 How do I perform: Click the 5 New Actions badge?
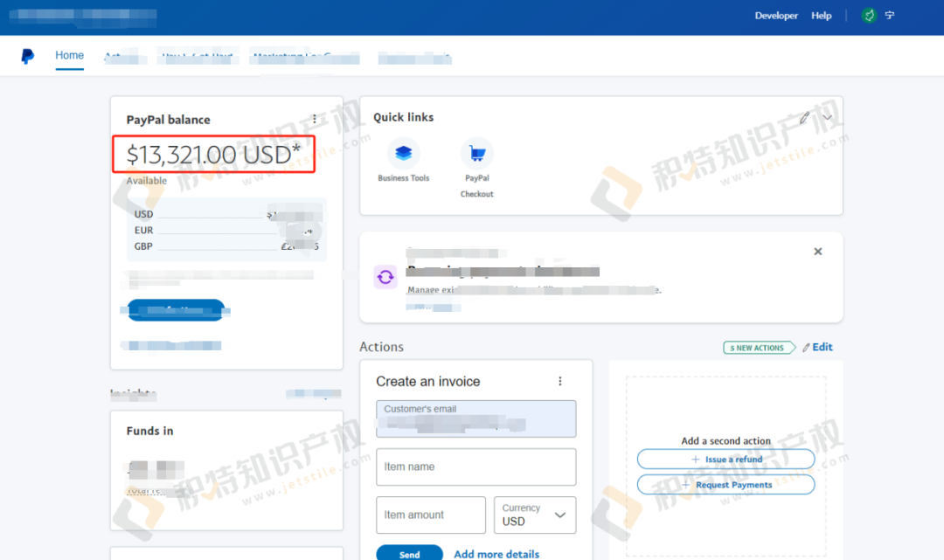[x=757, y=348]
